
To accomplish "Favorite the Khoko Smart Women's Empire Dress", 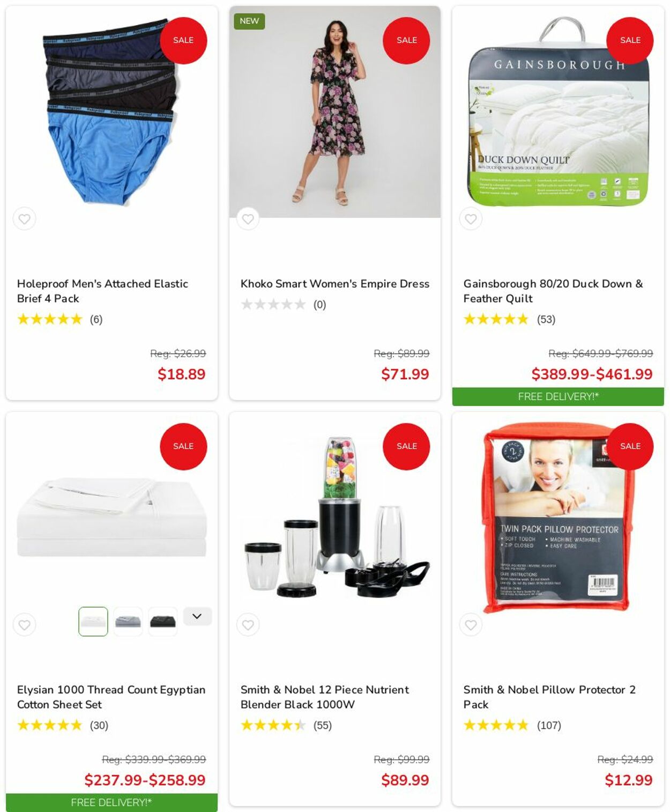I will point(248,219).
